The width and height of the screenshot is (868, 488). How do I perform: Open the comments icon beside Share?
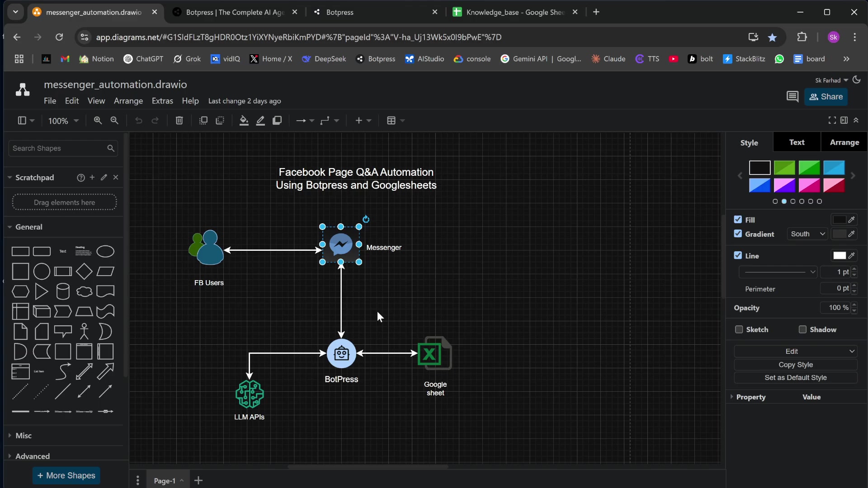click(x=792, y=97)
